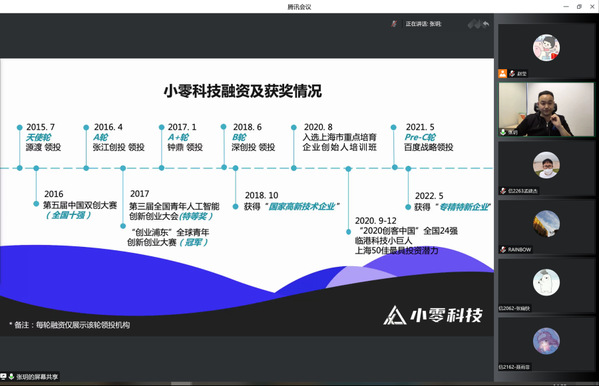Click the screen share icon at bottom left
This screenshot has height=386, width=599.
click(3, 377)
